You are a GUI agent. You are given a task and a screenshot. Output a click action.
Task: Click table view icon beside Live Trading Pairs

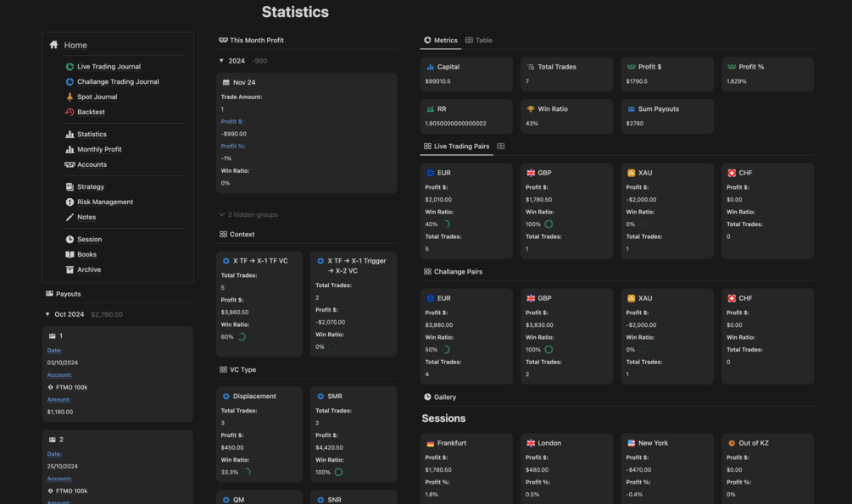[x=501, y=146]
